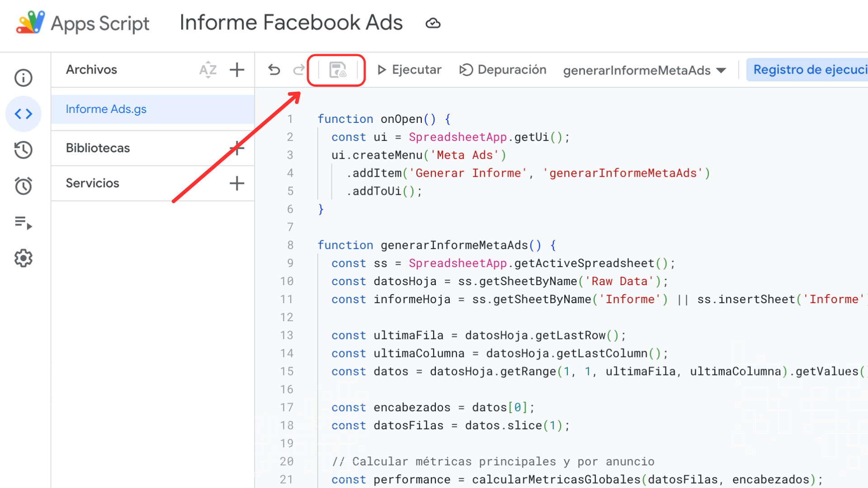Open the Executions list icon

(24, 222)
